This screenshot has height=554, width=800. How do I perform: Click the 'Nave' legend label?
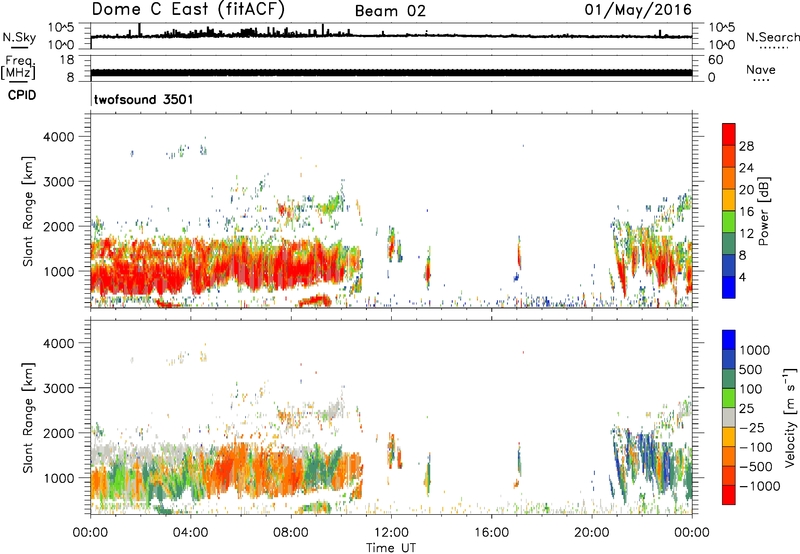click(761, 69)
